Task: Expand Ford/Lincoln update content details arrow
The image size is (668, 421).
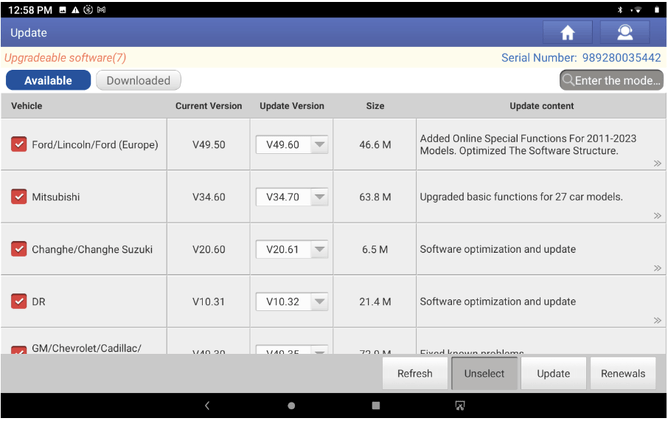Action: click(657, 163)
